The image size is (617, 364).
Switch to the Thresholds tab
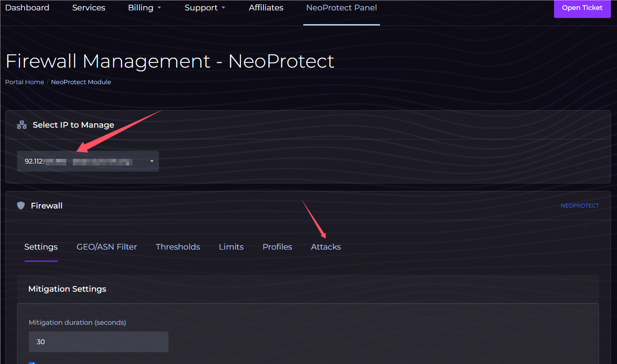(178, 247)
